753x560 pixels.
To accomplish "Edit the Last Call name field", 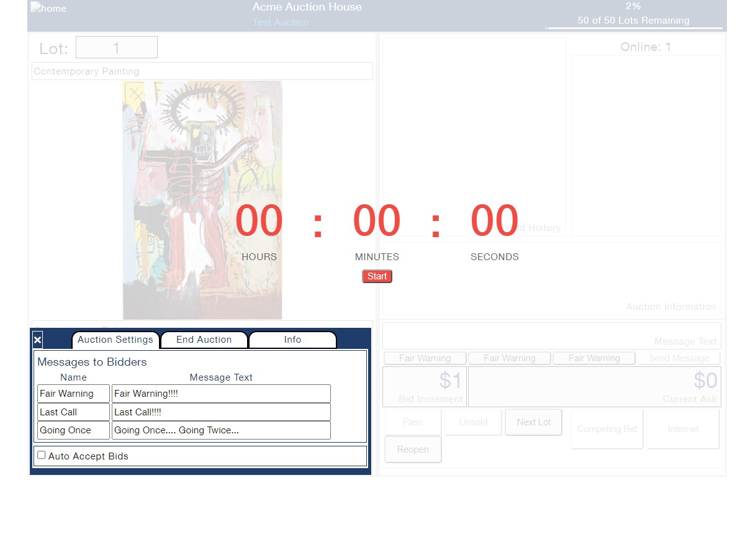I will click(73, 412).
